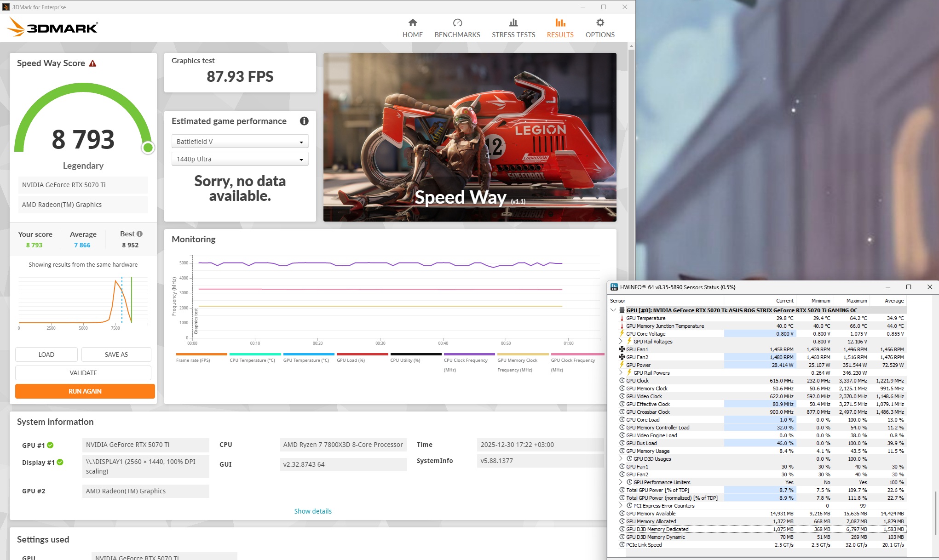Go to the Benchmarks gauge icon
The image size is (939, 560).
click(457, 23)
